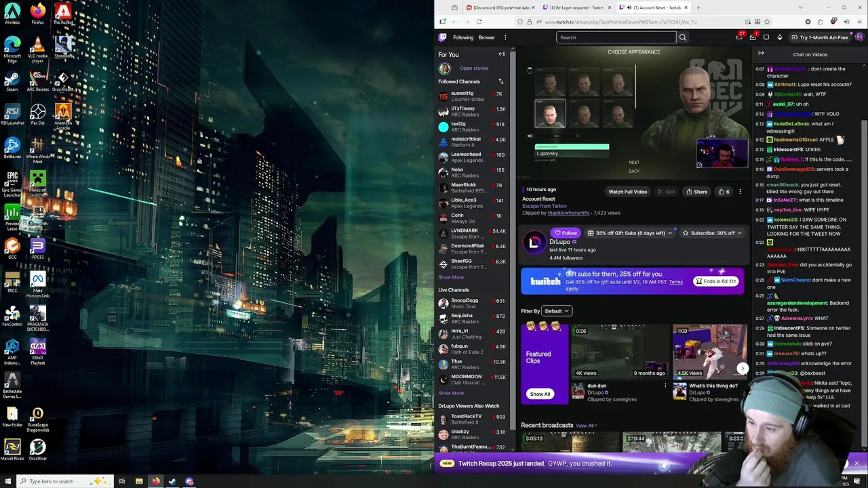Open the Battle.net desktop icon

click(x=12, y=148)
